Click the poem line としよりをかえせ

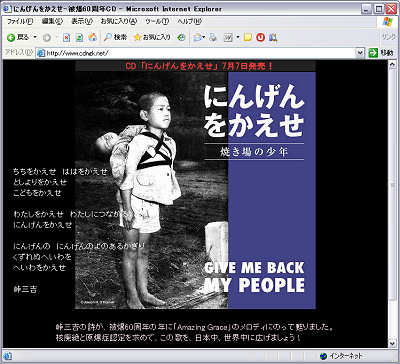tap(40, 182)
